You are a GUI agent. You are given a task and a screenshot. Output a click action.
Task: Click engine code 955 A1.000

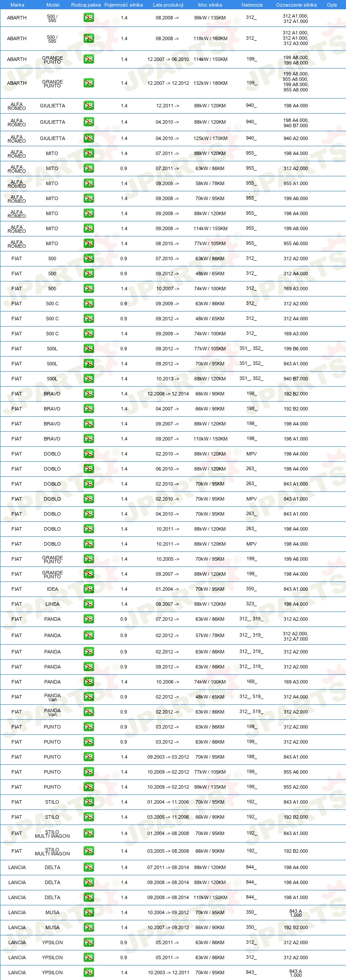click(296, 183)
